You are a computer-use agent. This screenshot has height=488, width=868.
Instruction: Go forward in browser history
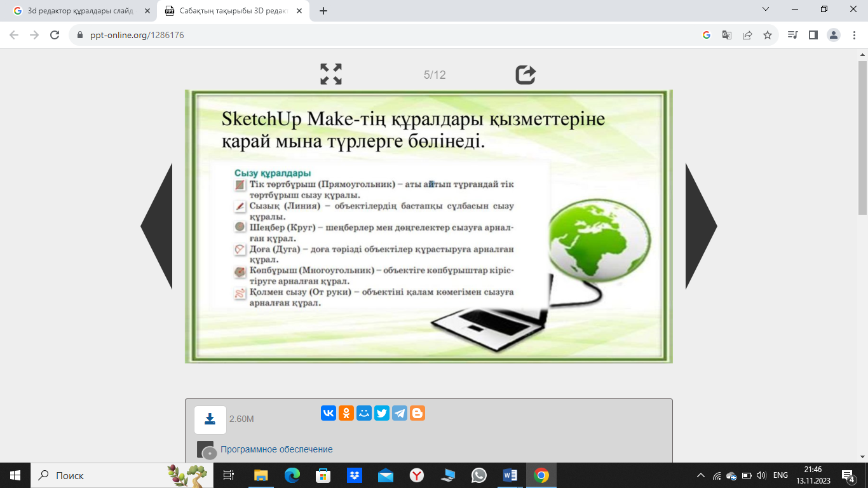click(x=34, y=35)
